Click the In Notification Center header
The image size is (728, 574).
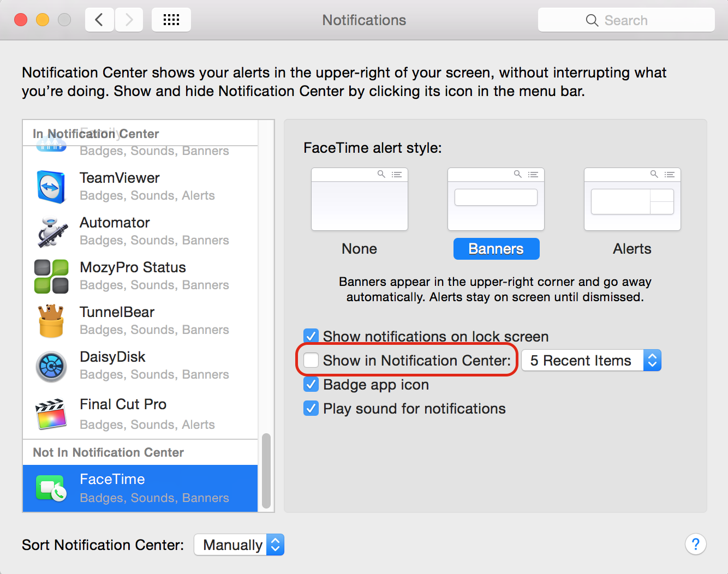pos(96,134)
